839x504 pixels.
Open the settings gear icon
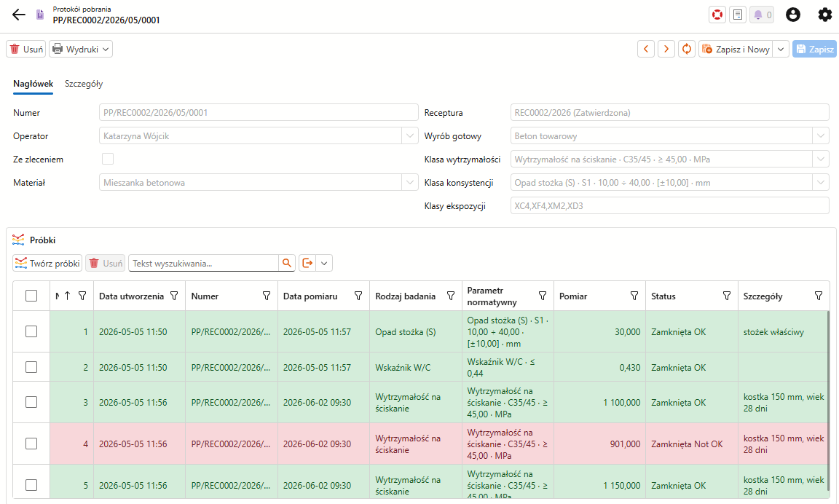pyautogui.click(x=825, y=15)
